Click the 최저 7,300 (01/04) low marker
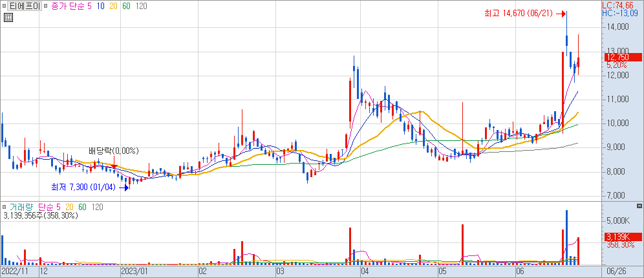 tap(89, 187)
